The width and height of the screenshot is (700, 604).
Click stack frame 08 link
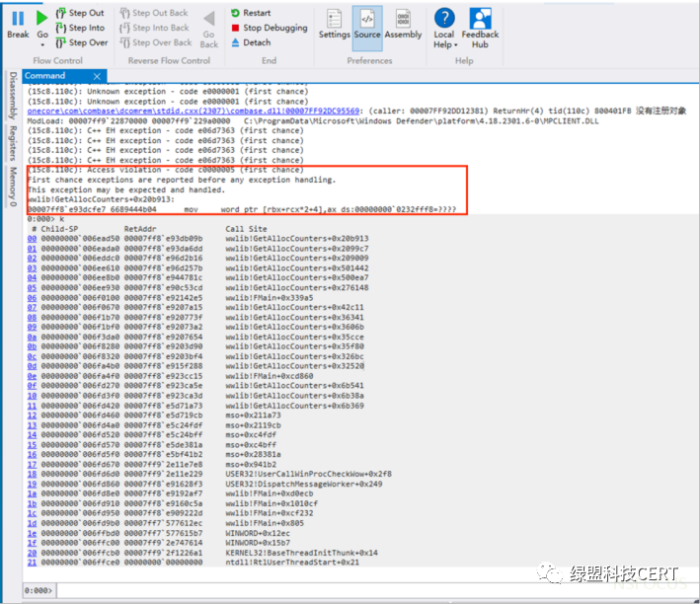[x=32, y=317]
